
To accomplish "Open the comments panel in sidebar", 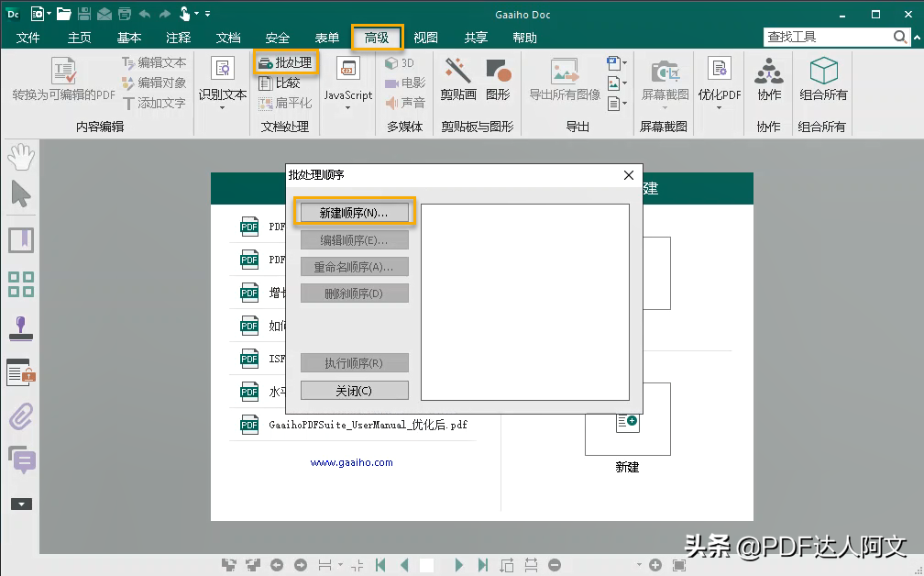I will pos(22,460).
